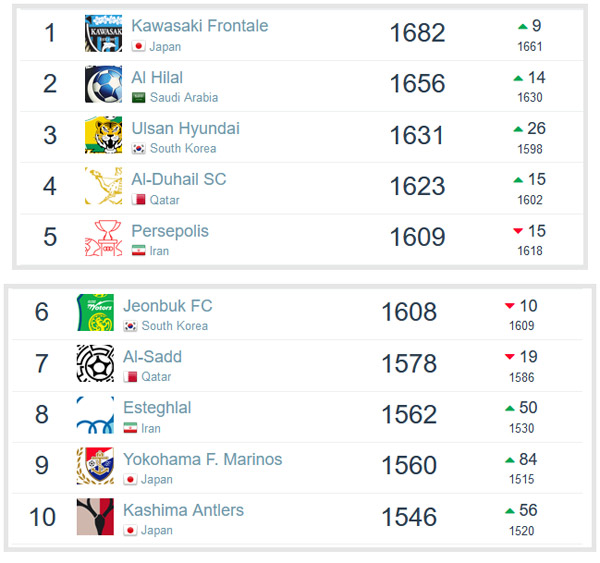
Task: Open the Al Hilal team link
Action: click(157, 77)
